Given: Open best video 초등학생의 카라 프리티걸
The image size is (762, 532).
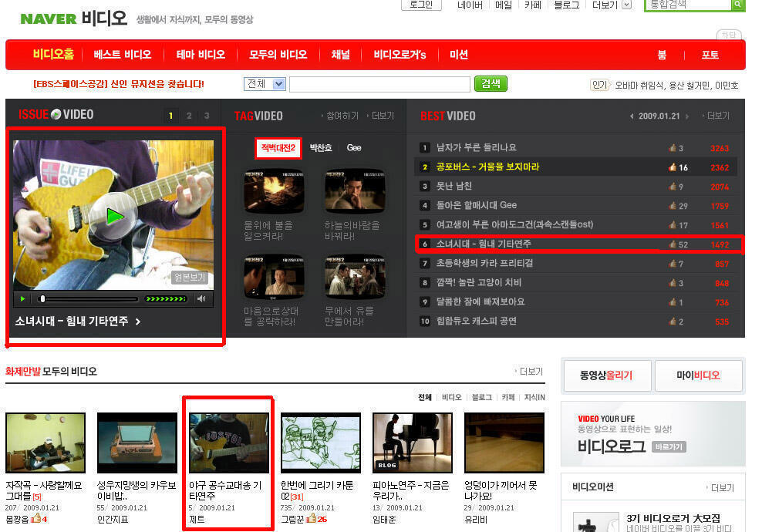Looking at the screenshot, I should (484, 264).
